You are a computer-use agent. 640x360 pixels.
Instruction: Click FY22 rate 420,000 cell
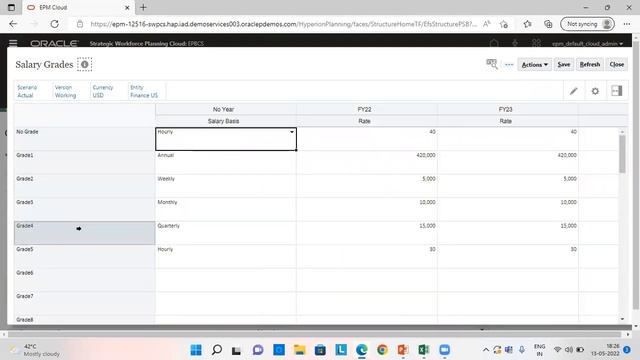[367, 162]
